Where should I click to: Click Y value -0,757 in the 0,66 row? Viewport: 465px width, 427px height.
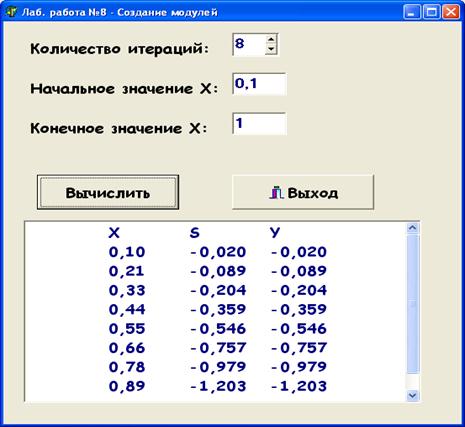[x=299, y=348]
